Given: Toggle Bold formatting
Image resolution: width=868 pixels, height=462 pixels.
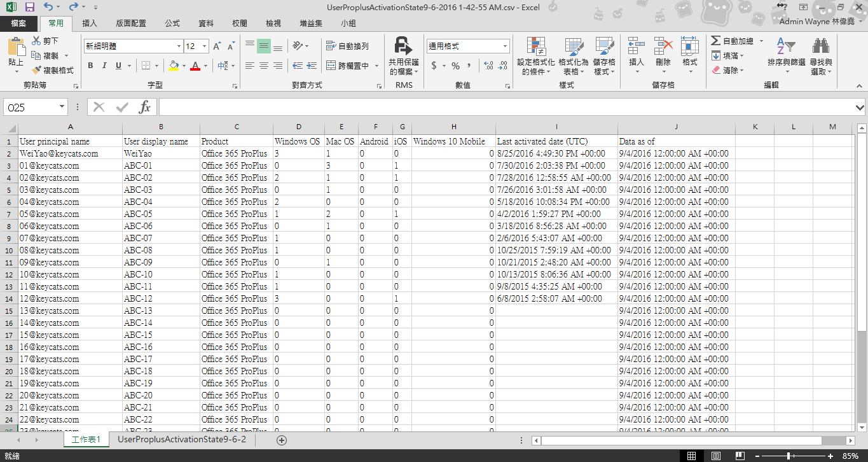Looking at the screenshot, I should (90, 66).
